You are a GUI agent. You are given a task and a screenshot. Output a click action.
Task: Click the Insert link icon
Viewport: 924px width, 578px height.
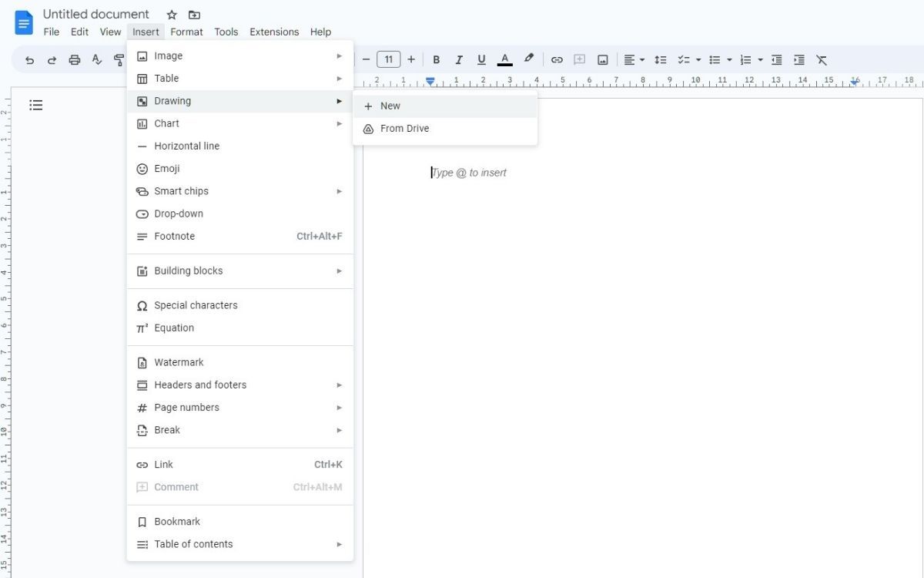(557, 59)
